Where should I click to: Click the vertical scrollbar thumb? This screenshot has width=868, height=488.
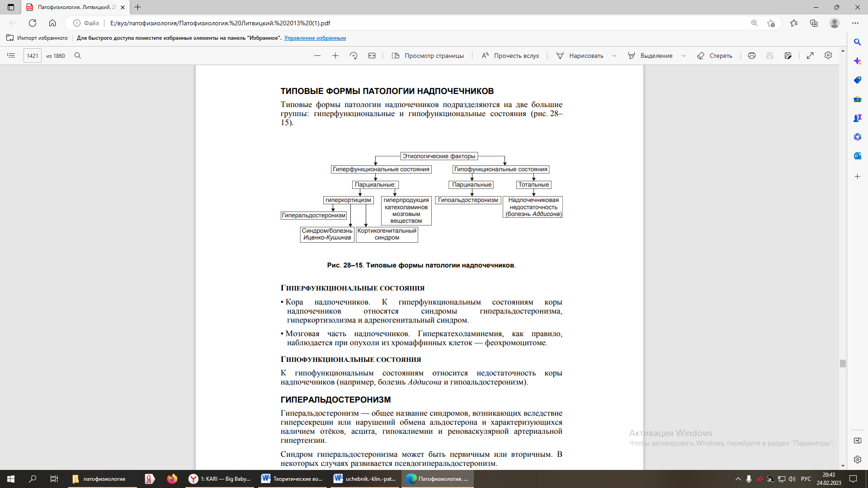tap(843, 363)
